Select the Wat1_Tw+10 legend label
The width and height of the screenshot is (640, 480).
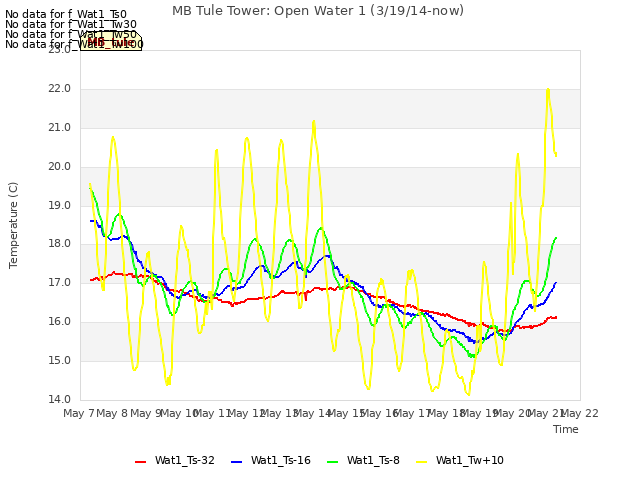point(469,460)
